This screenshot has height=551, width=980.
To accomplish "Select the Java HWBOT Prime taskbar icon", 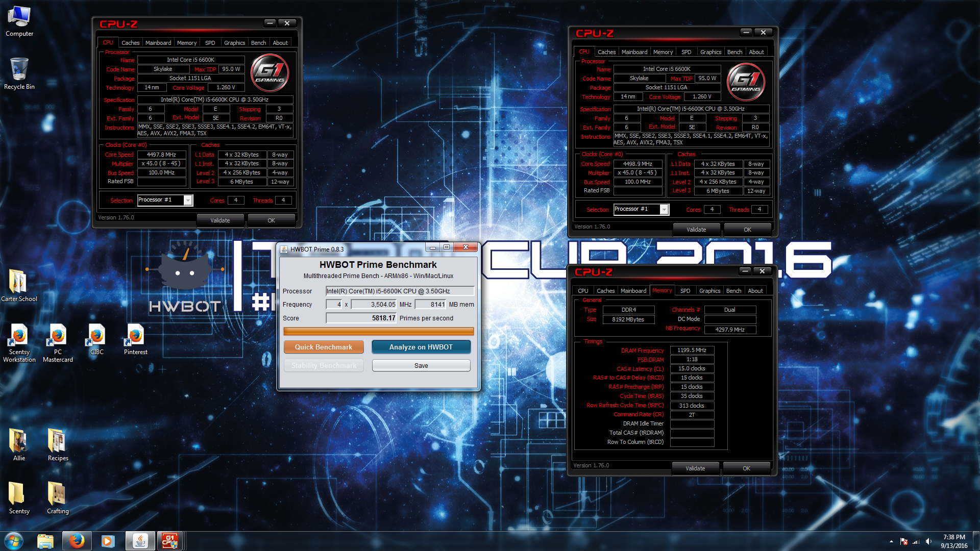I will [x=140, y=541].
